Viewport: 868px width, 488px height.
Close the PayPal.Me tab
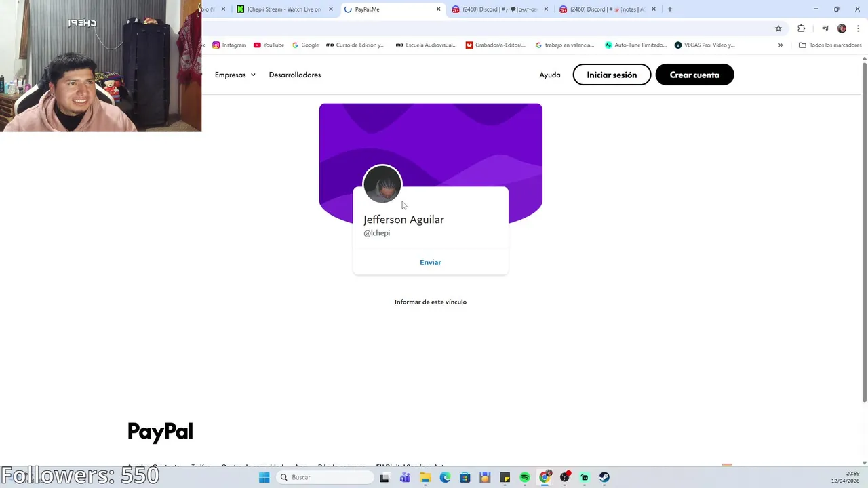click(439, 9)
